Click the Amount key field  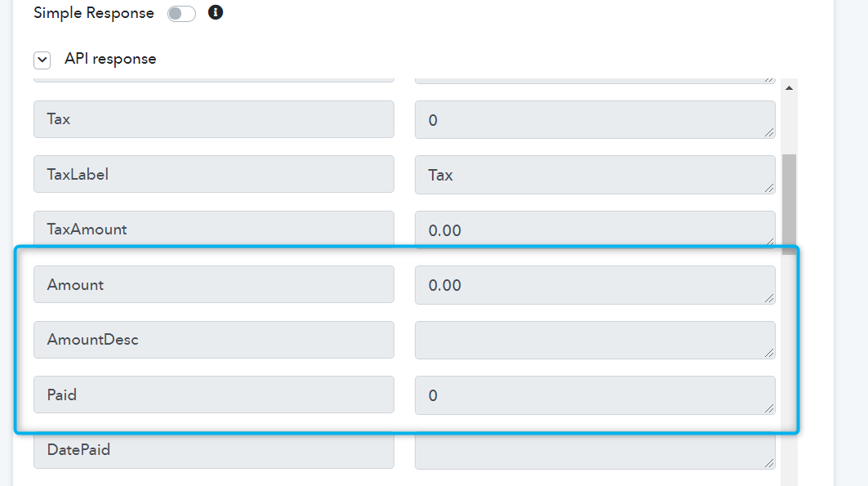pyautogui.click(x=214, y=284)
